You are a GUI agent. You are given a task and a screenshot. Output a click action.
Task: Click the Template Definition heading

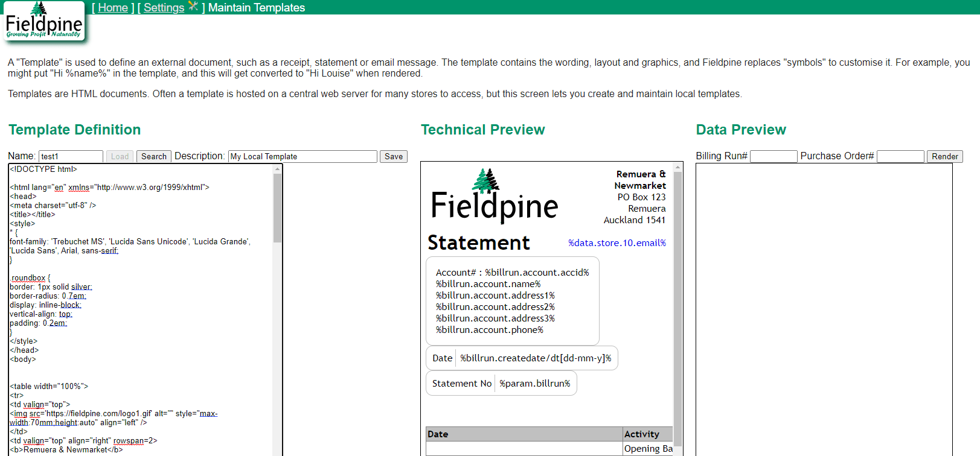coord(75,130)
